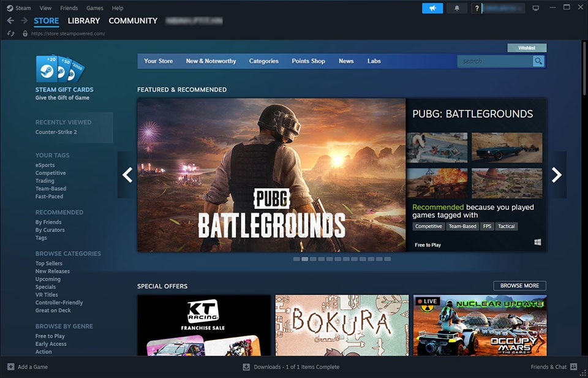The width and height of the screenshot is (588, 378).
Task: Click the store page vertical scrollbar
Action: (585, 67)
